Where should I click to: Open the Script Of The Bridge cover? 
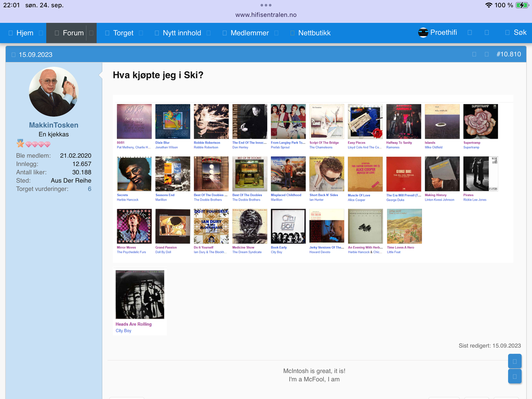point(327,122)
